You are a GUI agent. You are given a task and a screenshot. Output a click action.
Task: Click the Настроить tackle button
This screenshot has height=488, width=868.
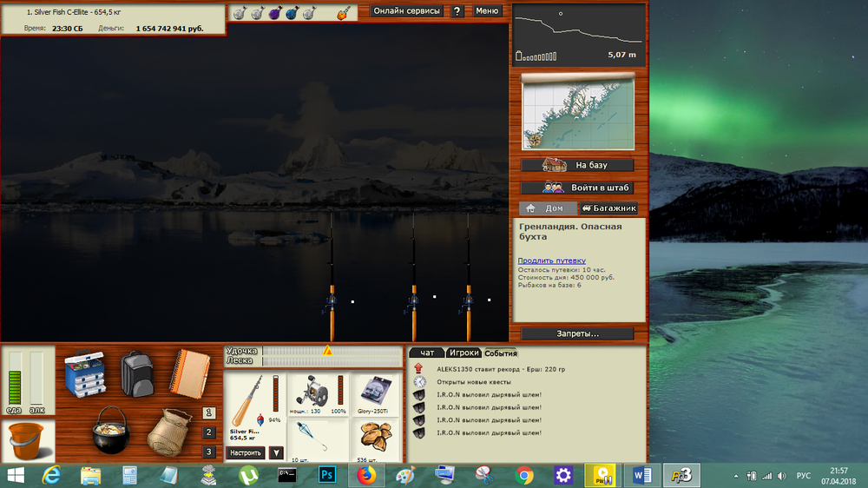(246, 453)
